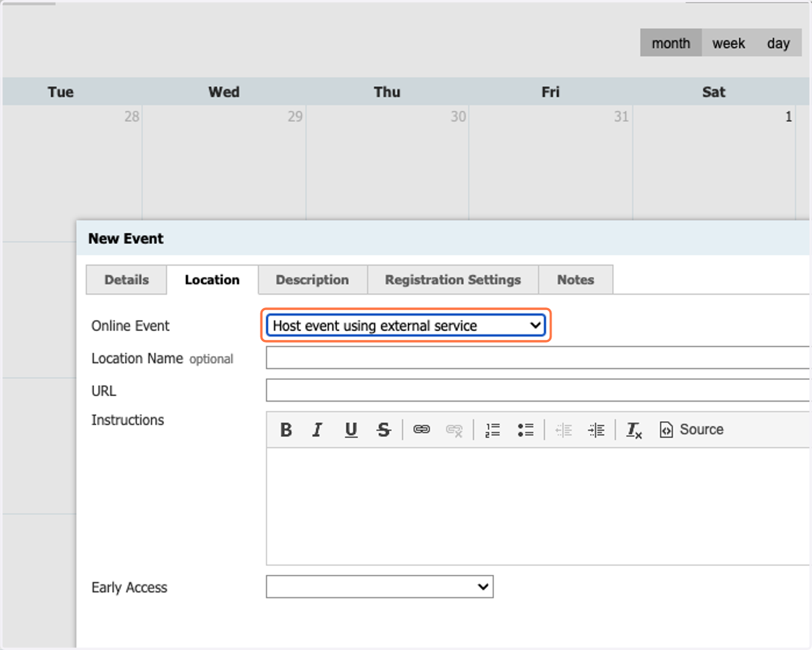Apply Bold formatting in Instructions editor
Image resolution: width=812 pixels, height=650 pixels.
[x=286, y=429]
